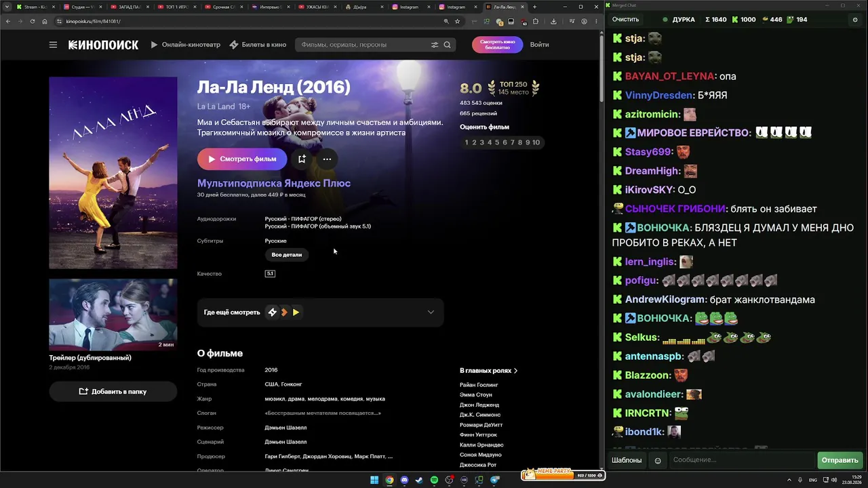The image size is (868, 488).
Task: Open the Chrome tab list dropdown
Action: tap(7, 7)
